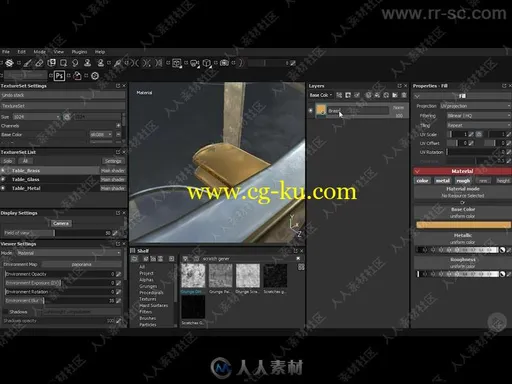The height and width of the screenshot is (384, 512).
Task: Select the Eraser tool in toolbar
Action: [x=39, y=63]
